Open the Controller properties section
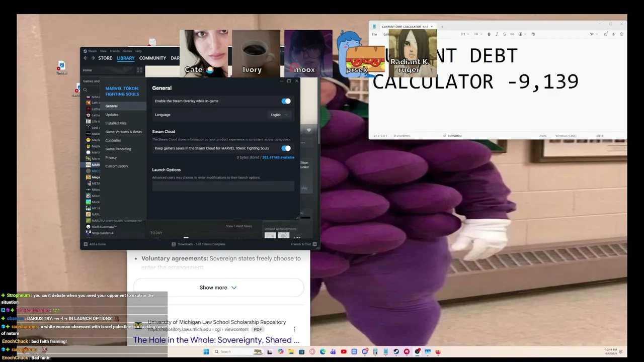Image resolution: width=644 pixels, height=362 pixels. click(113, 140)
